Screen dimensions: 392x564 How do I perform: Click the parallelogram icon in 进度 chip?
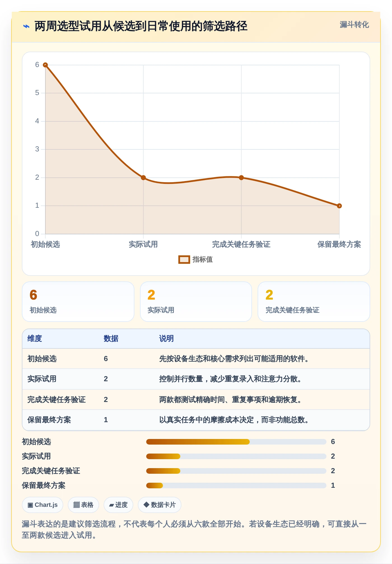(111, 505)
